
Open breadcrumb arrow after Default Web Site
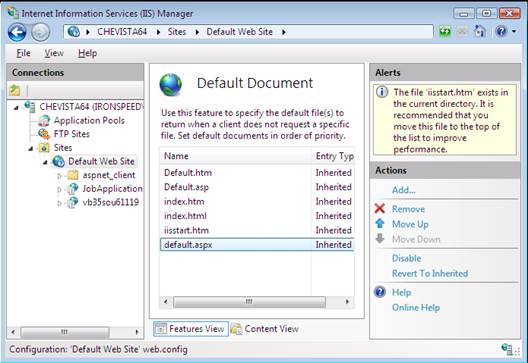(284, 32)
